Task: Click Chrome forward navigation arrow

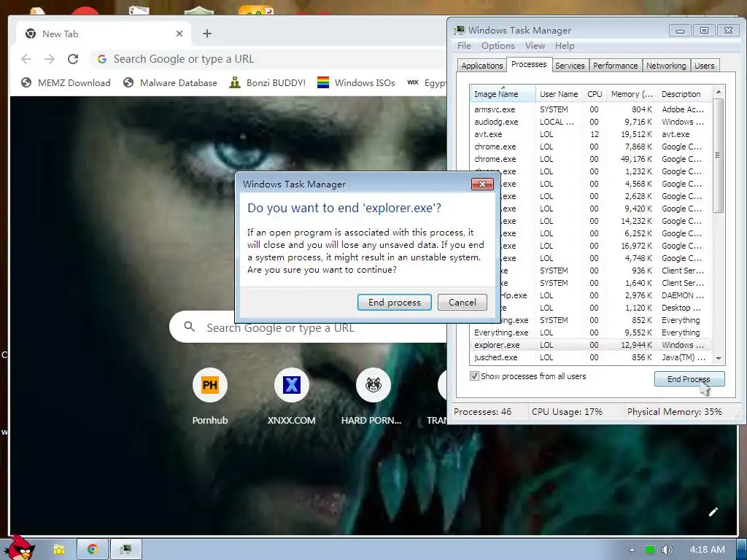Action: point(50,59)
